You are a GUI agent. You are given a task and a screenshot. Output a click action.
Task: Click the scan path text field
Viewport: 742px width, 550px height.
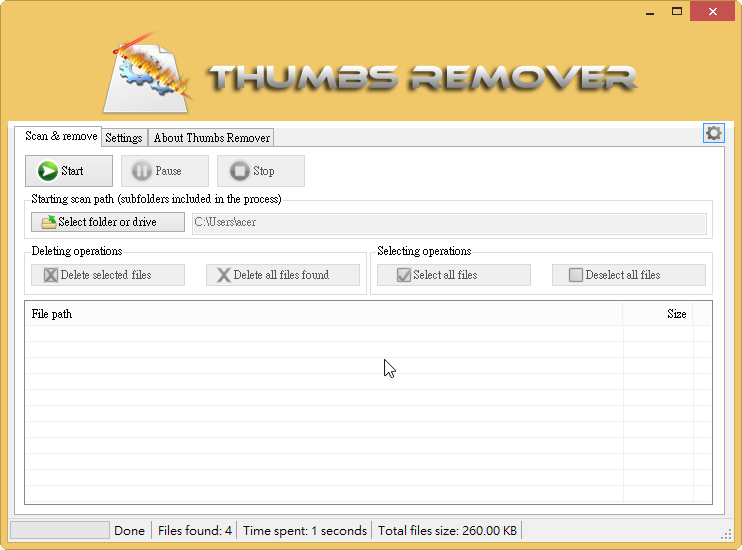point(449,223)
